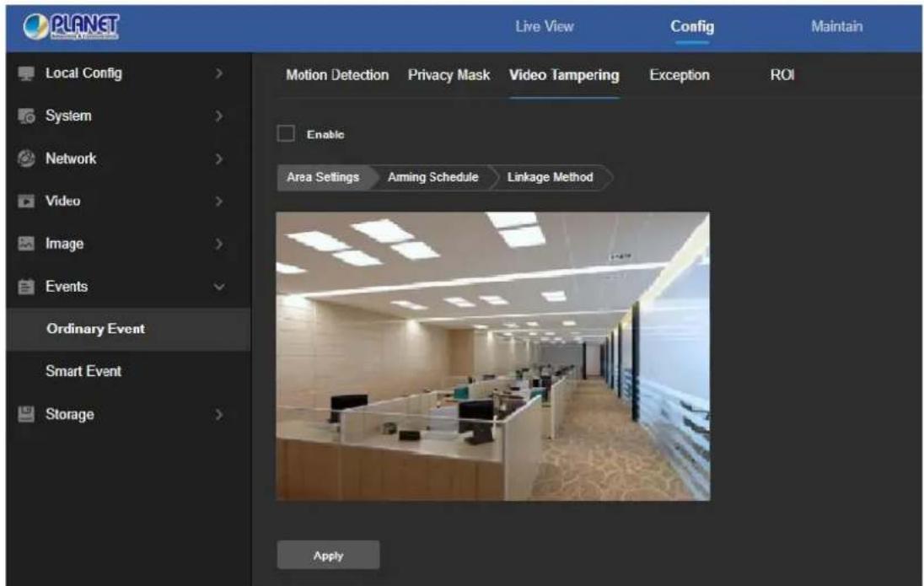924x586 pixels.
Task: Switch to Privacy Mask tab
Action: pos(449,75)
